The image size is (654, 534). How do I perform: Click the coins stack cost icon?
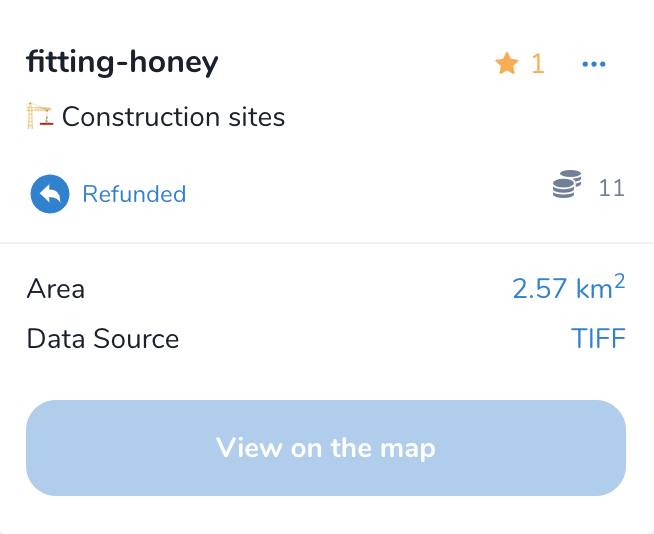[567, 184]
